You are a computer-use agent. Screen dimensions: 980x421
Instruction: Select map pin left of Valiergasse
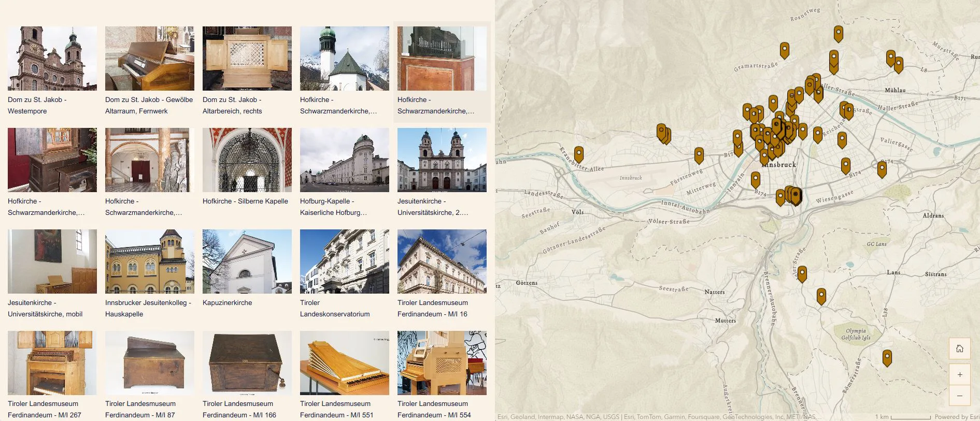tap(842, 139)
